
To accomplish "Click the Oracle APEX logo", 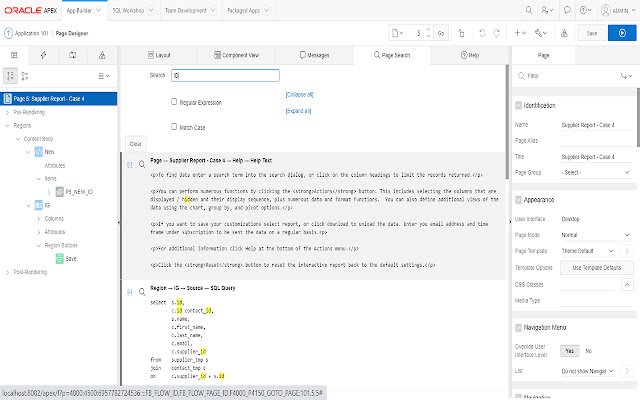I will (30, 10).
